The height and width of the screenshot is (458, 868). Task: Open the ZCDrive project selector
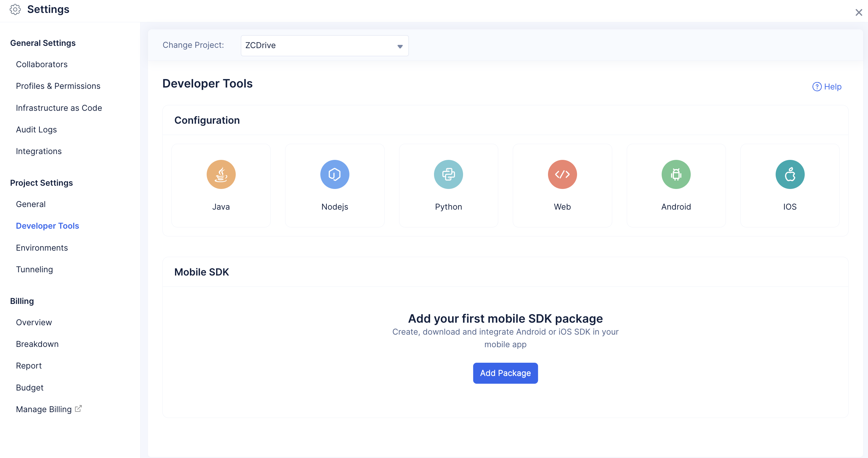325,46
